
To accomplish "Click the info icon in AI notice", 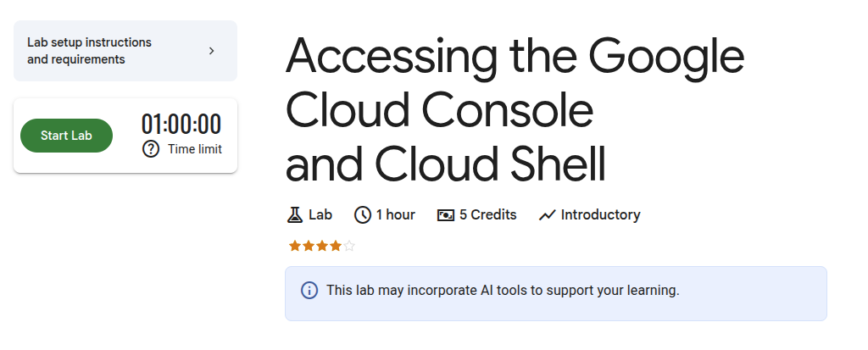I will (x=309, y=291).
